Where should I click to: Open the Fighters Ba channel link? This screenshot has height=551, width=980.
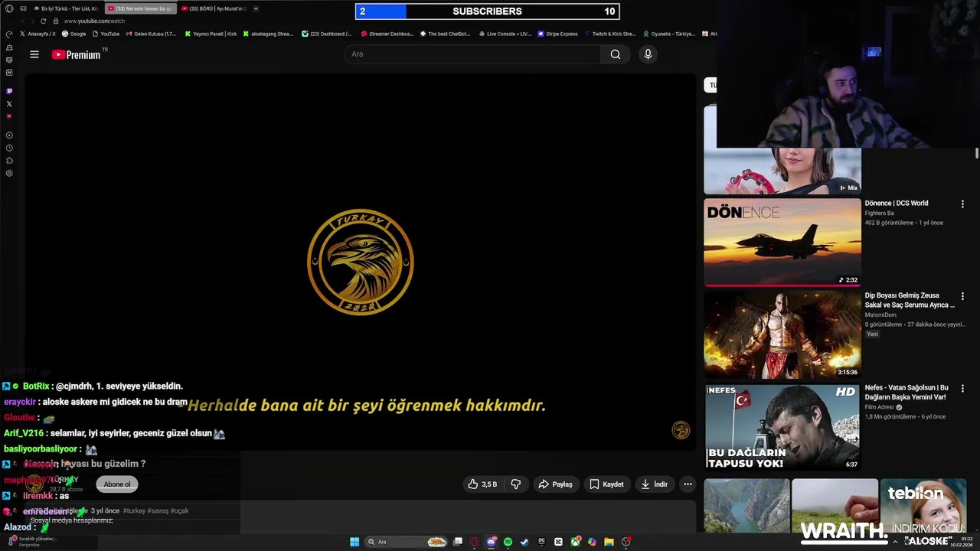(x=879, y=214)
